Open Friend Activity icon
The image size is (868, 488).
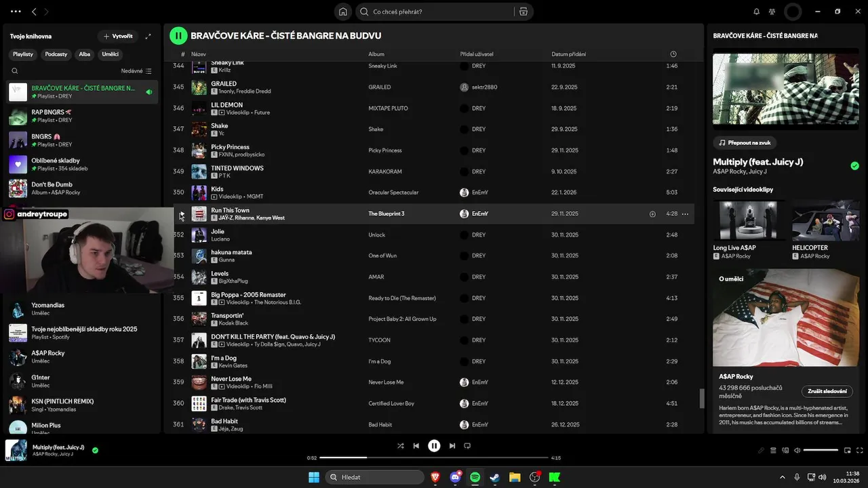pyautogui.click(x=772, y=12)
